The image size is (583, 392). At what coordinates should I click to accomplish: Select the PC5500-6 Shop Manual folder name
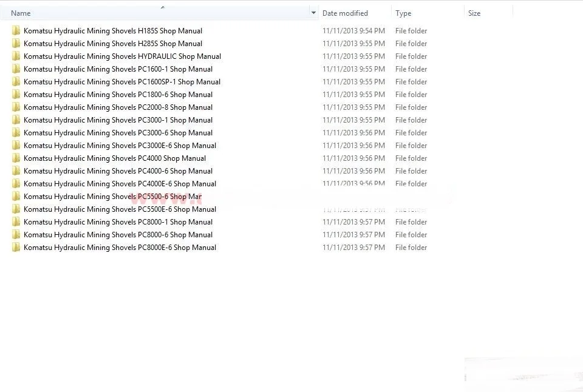coord(113,197)
